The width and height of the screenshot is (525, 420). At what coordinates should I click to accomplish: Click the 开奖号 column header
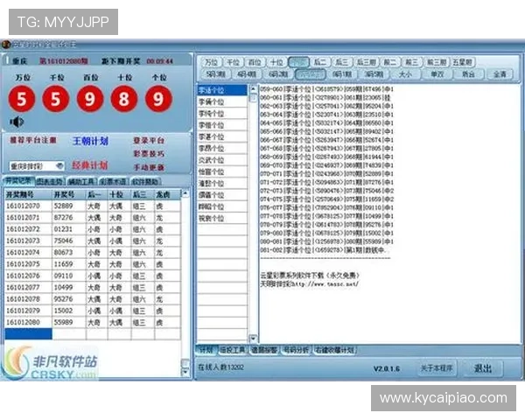(68, 194)
